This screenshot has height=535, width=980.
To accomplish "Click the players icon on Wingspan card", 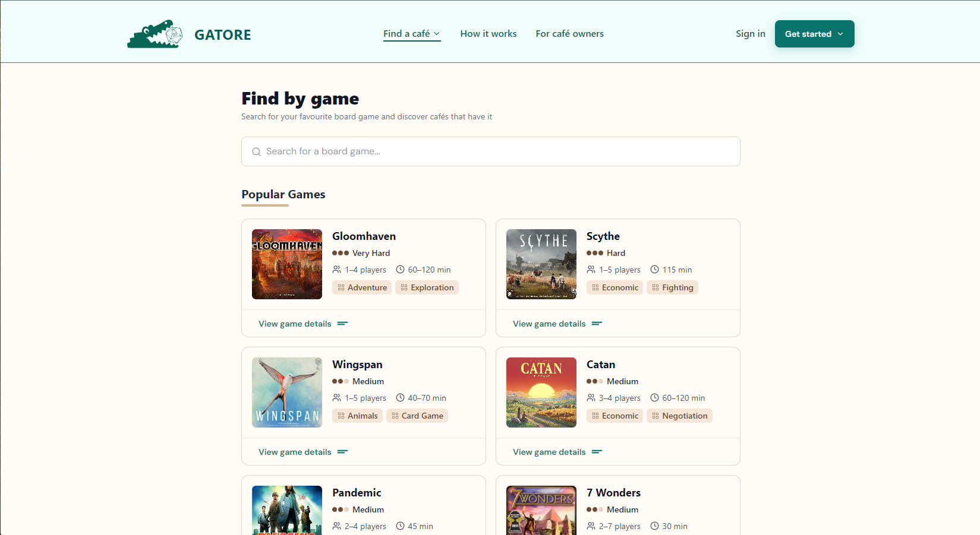I will tap(337, 398).
